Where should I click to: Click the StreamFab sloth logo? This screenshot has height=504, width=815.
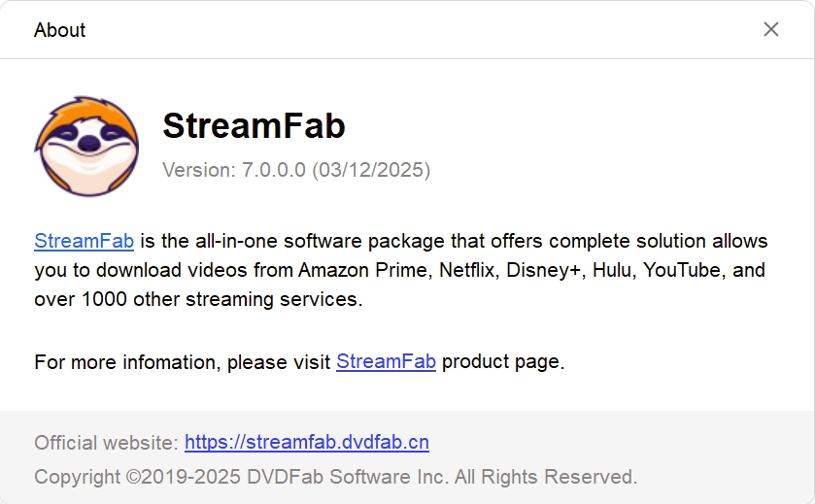click(80, 144)
